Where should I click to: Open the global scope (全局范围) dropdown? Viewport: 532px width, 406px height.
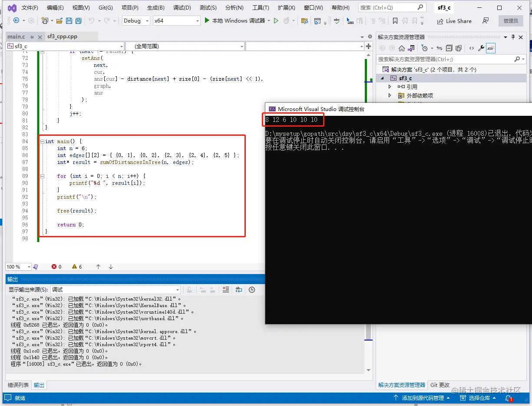[x=185, y=46]
